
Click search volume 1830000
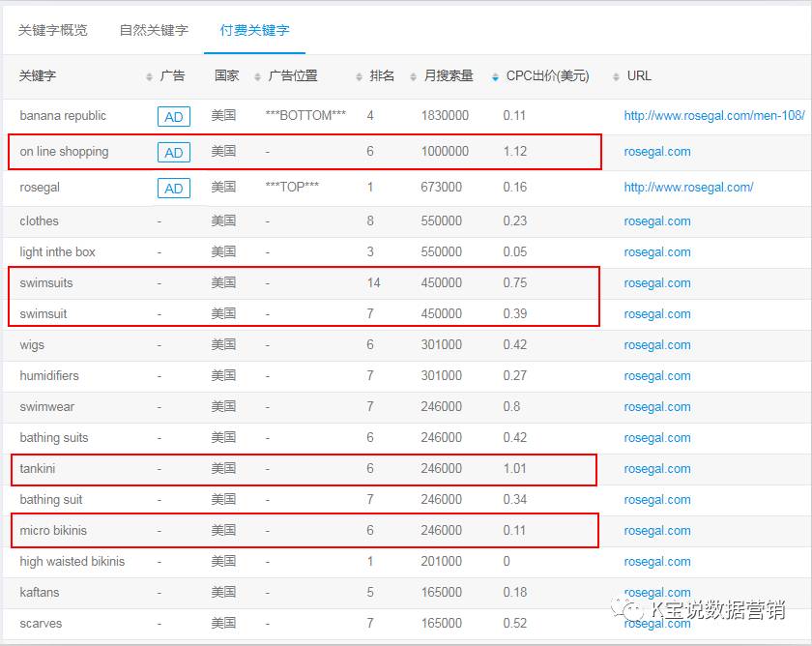pos(445,115)
